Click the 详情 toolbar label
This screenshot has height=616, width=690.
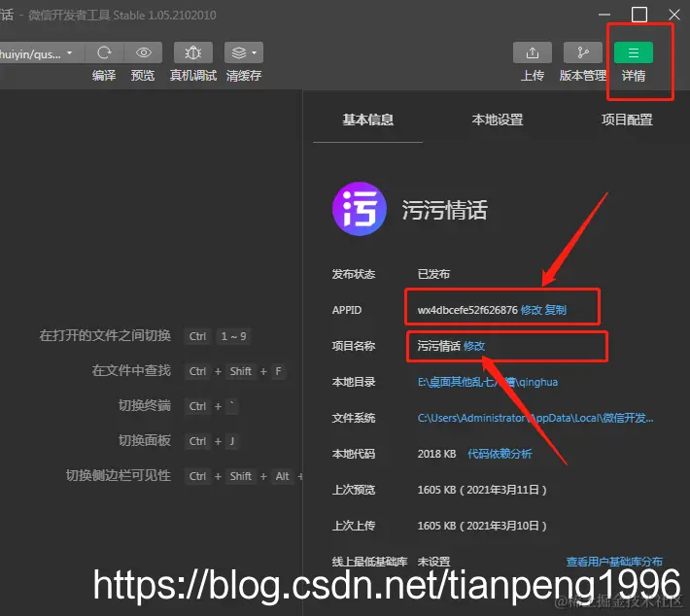click(634, 76)
